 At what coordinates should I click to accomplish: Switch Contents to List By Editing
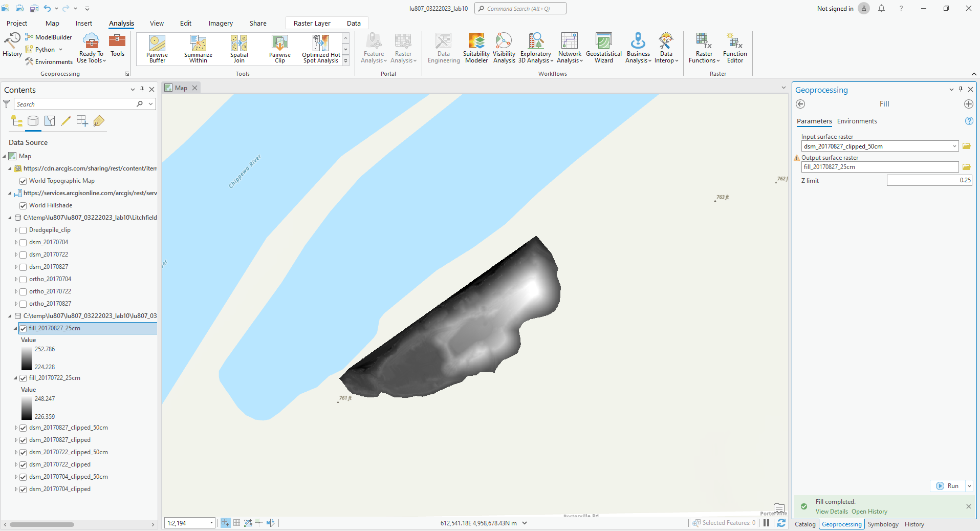pos(66,121)
